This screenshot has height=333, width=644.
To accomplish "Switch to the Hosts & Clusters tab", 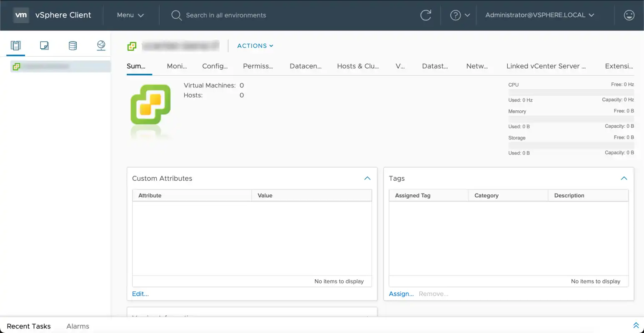I will pos(358,66).
